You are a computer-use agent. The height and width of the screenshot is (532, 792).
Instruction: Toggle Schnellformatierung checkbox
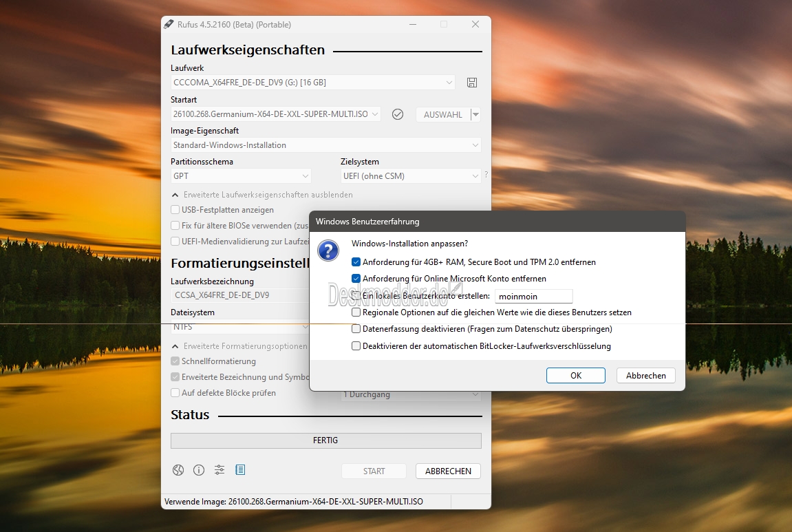click(175, 361)
